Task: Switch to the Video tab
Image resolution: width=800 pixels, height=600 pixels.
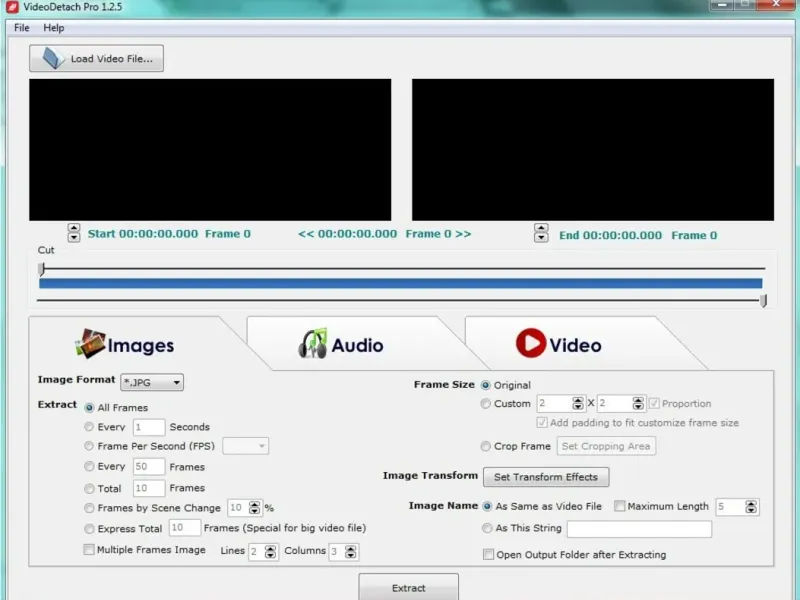Action: tap(560, 344)
